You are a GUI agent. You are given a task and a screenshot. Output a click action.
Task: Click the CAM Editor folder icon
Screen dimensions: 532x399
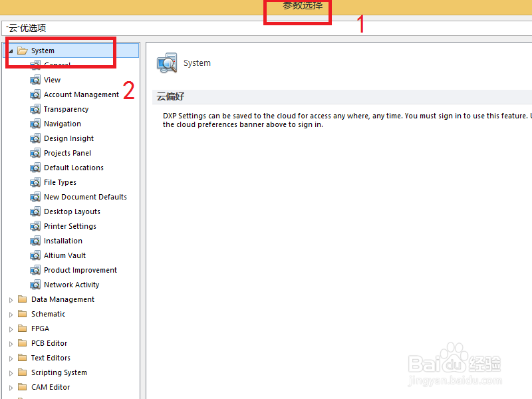tap(23, 386)
